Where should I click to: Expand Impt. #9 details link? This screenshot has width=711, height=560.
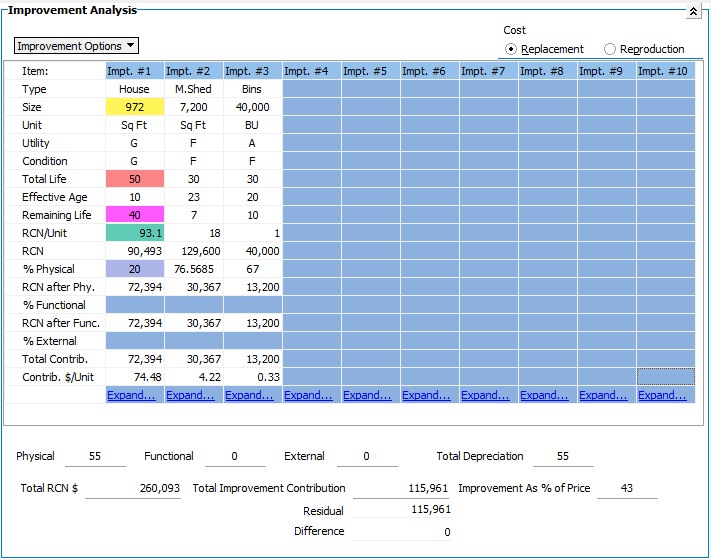(x=603, y=395)
